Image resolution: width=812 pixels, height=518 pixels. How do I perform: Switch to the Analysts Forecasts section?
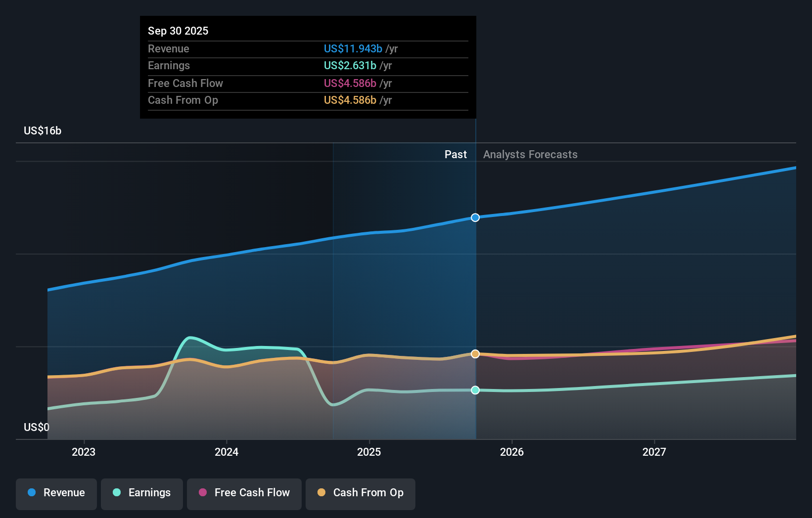530,154
